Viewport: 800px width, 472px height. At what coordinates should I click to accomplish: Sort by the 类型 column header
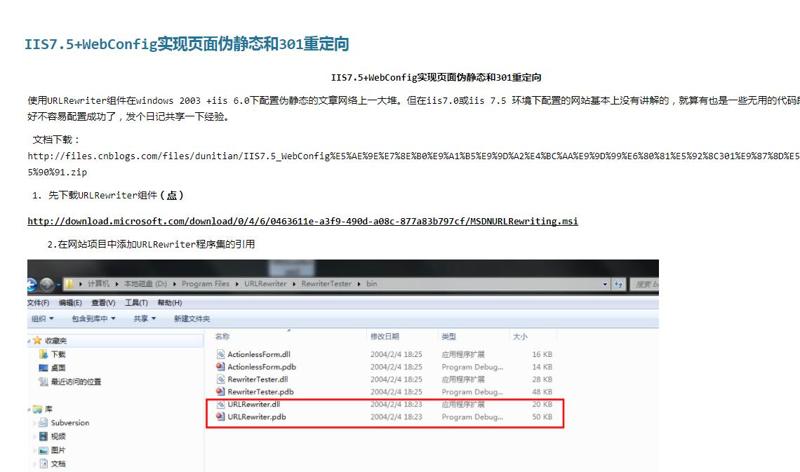(448, 336)
